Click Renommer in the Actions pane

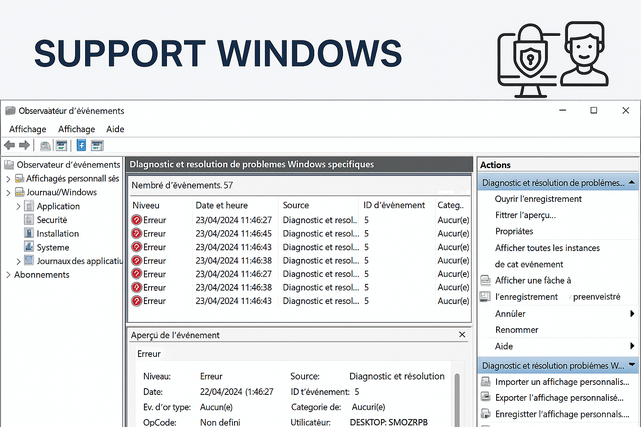coord(516,330)
